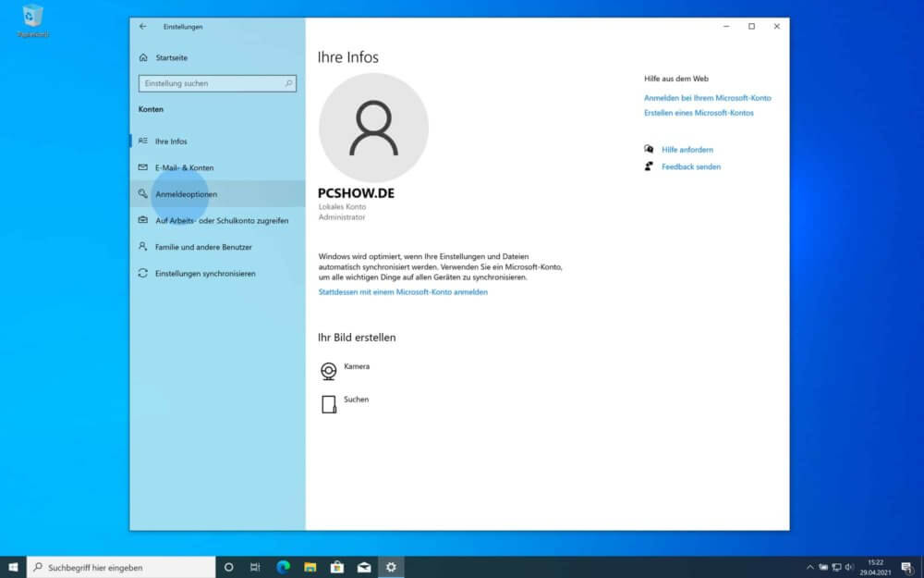924x578 pixels.
Task: Click the Hilfe anfordern icon
Action: 650,149
